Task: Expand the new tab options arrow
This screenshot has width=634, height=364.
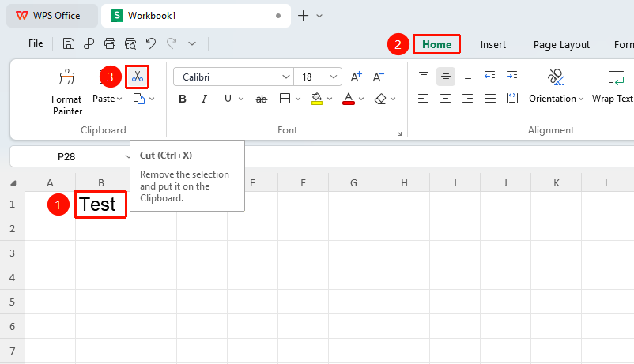Action: coord(319,16)
